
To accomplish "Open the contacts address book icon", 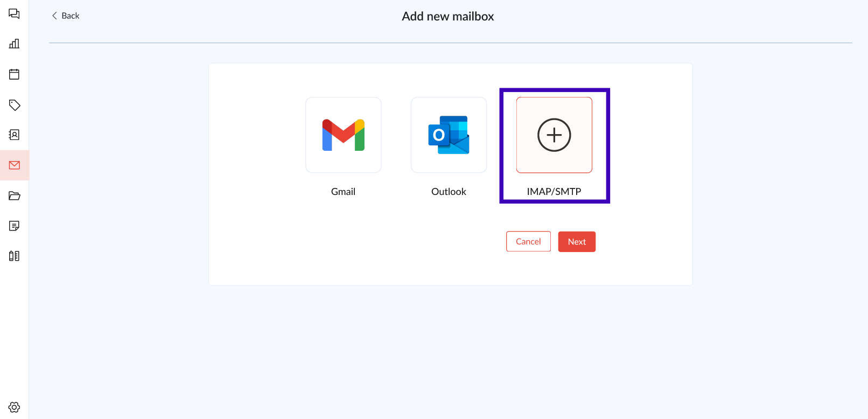I will (x=14, y=135).
